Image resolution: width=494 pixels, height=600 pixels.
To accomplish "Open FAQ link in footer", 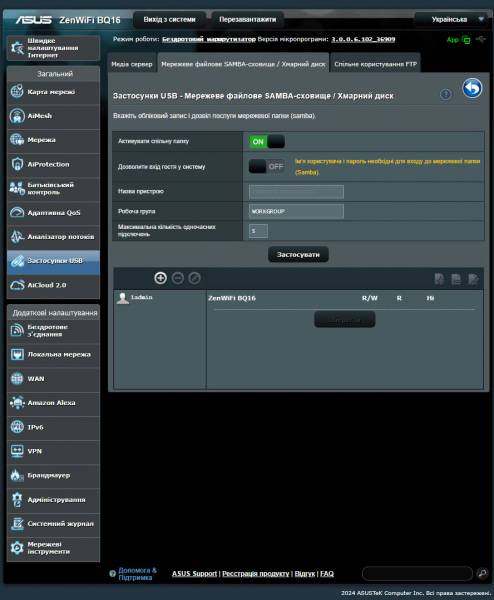I will (x=327, y=574).
